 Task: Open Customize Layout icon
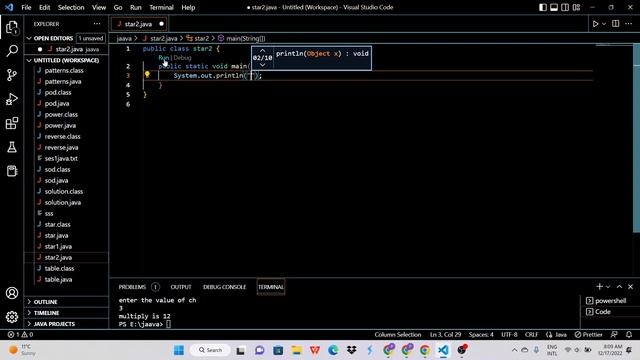tap(576, 7)
